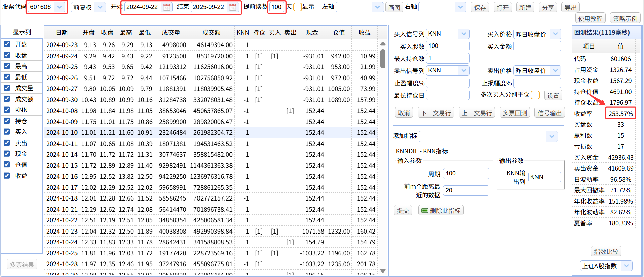Viewport: 644px width, 277px height.
Task: Open the end date calendar picker
Action: click(233, 7)
